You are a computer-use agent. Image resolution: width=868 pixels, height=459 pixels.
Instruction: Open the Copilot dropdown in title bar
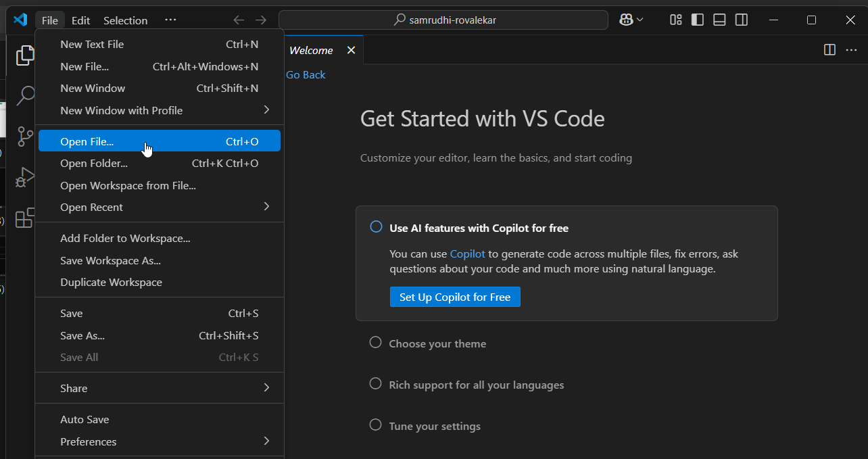click(x=631, y=20)
